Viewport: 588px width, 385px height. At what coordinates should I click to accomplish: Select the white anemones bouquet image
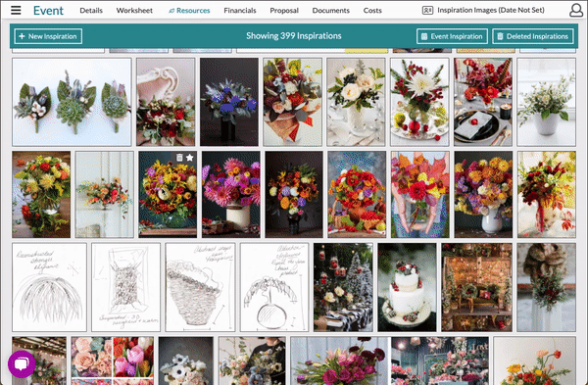click(186, 361)
